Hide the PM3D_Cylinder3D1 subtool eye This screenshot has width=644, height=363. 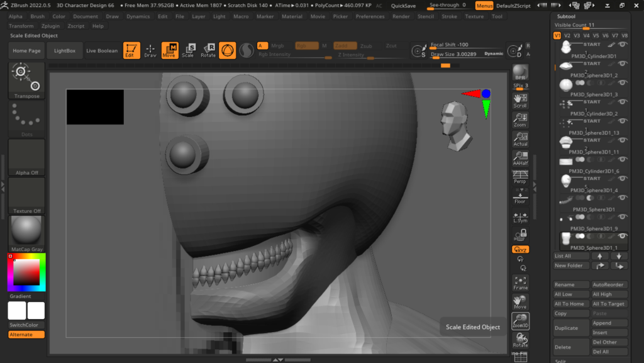pyautogui.click(x=623, y=45)
